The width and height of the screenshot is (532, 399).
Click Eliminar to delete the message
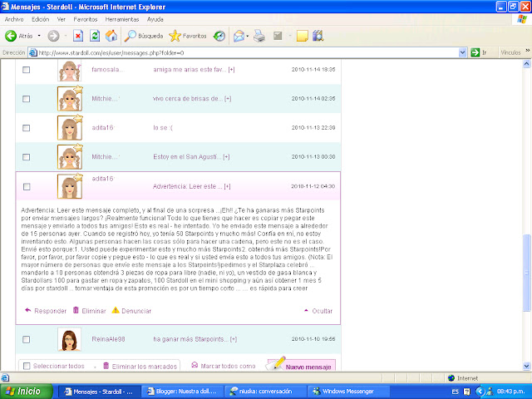coord(90,311)
